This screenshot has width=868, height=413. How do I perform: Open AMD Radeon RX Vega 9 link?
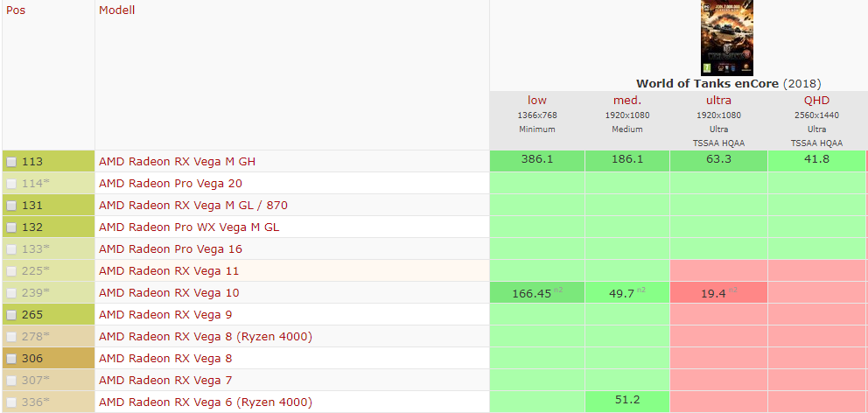coord(165,314)
